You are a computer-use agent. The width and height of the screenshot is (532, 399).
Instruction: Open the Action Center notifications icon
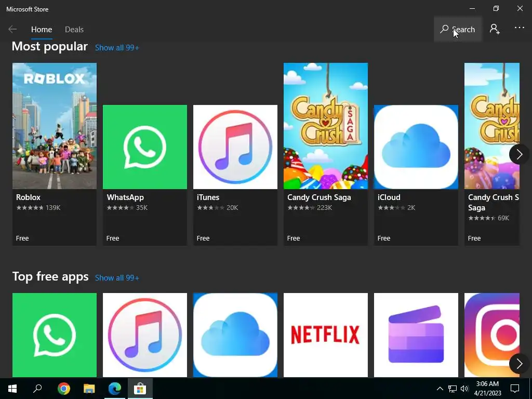point(515,389)
